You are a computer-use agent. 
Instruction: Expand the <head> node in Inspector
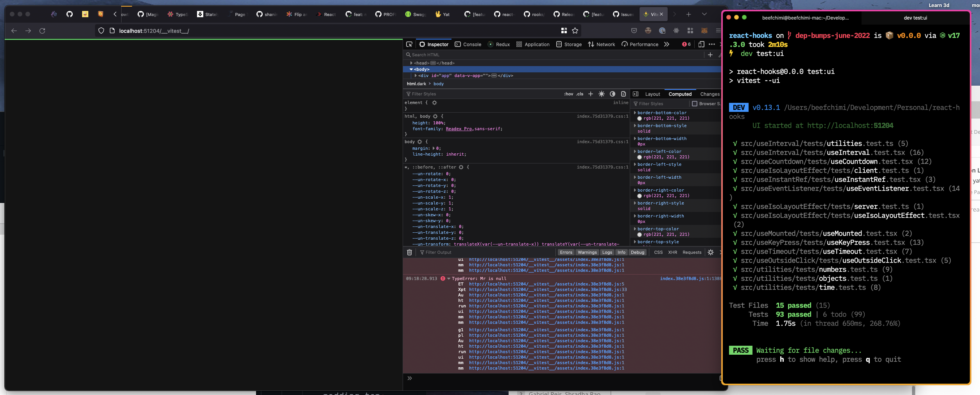pyautogui.click(x=412, y=63)
